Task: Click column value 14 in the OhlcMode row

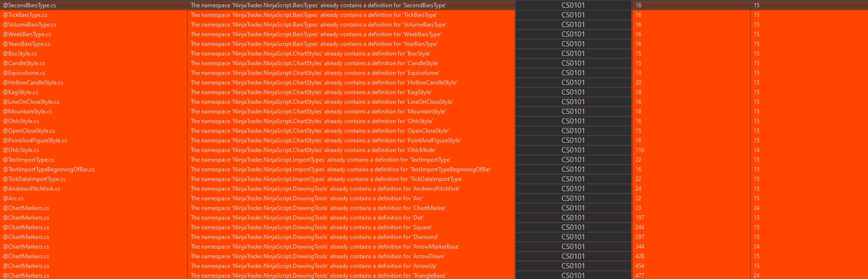Action: (x=757, y=150)
